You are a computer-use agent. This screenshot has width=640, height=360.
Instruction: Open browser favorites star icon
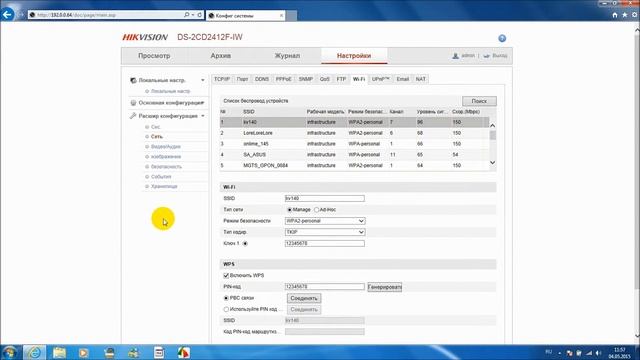pyautogui.click(x=624, y=15)
